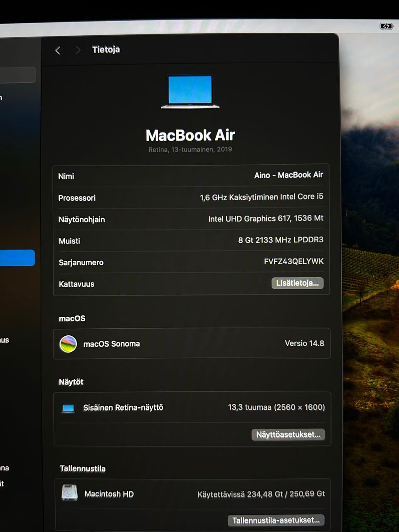
Task: Click serial number FVFZ43QELYWK
Action: (293, 261)
